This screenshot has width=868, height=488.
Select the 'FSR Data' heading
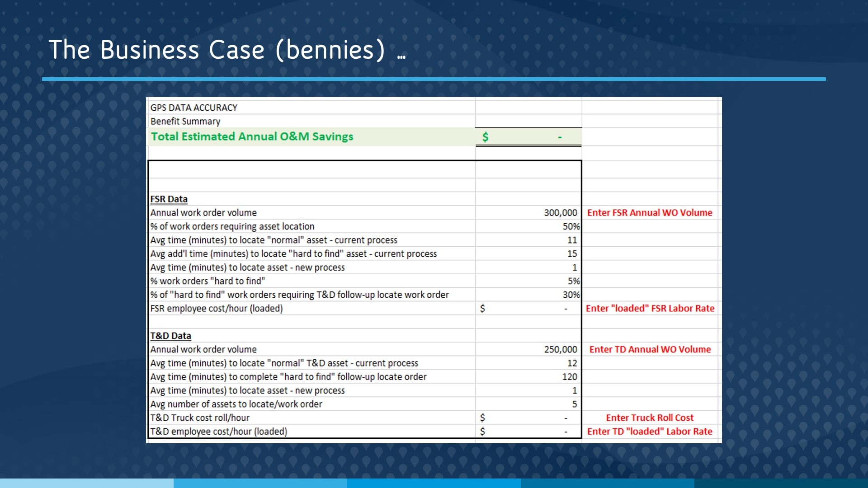pyautogui.click(x=169, y=199)
